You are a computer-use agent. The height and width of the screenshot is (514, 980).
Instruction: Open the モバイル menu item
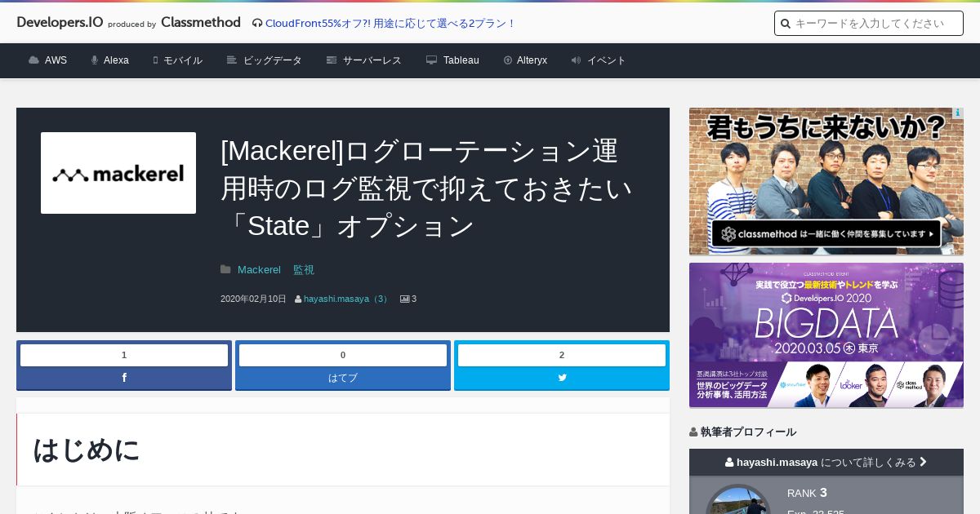pyautogui.click(x=183, y=60)
